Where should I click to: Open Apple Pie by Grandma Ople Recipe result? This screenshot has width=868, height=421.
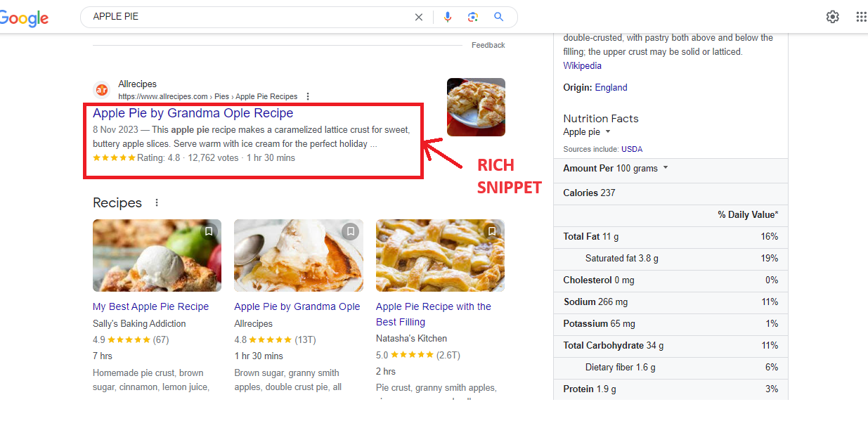[x=193, y=113]
